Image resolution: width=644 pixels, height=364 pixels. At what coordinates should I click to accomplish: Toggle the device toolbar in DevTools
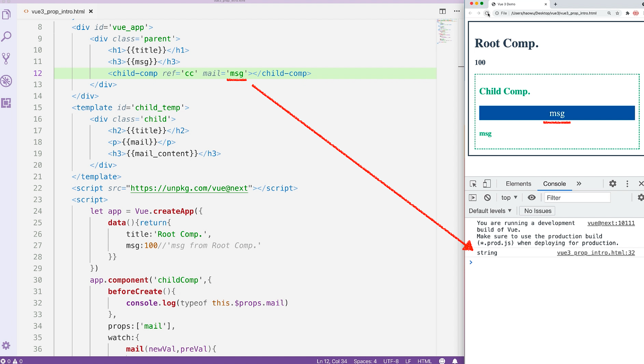tap(487, 184)
